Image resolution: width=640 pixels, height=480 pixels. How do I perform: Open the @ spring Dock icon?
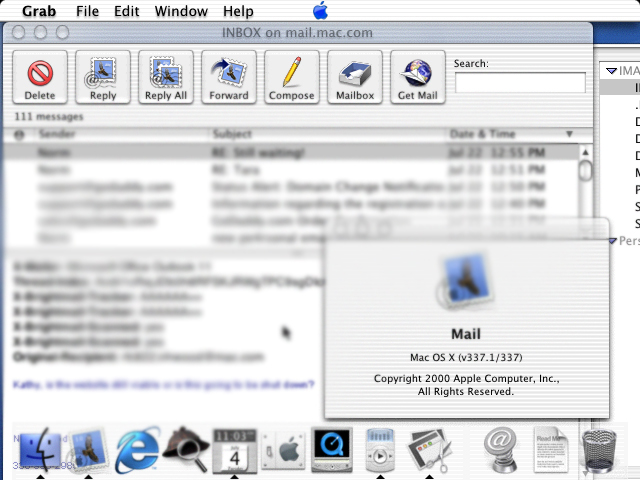(x=501, y=451)
